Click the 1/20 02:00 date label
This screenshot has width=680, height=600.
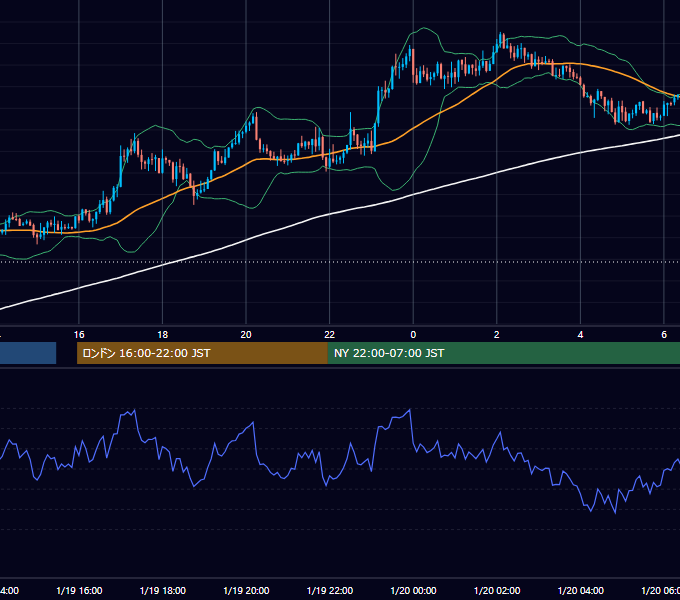pyautogui.click(x=497, y=591)
